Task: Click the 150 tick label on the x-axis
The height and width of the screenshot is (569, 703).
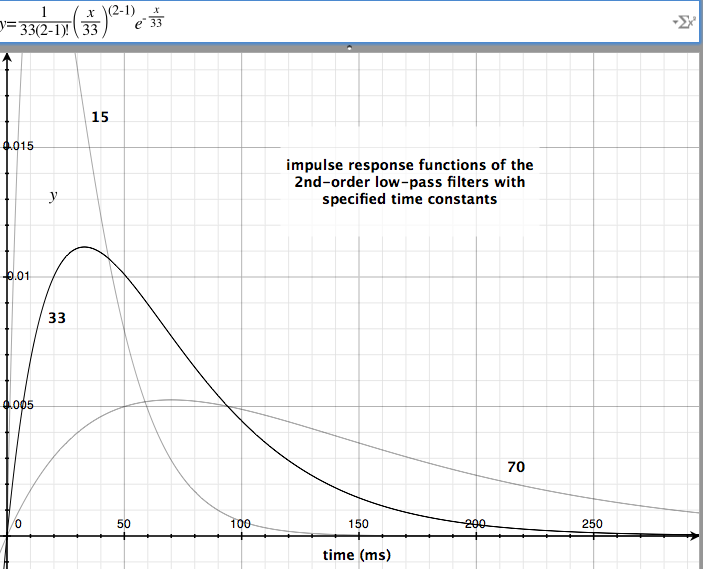Action: tap(358, 524)
